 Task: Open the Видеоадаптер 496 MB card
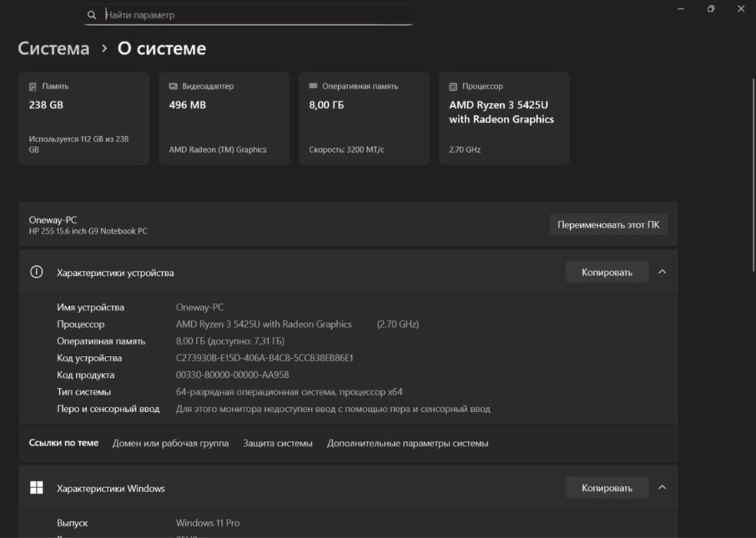tap(224, 118)
